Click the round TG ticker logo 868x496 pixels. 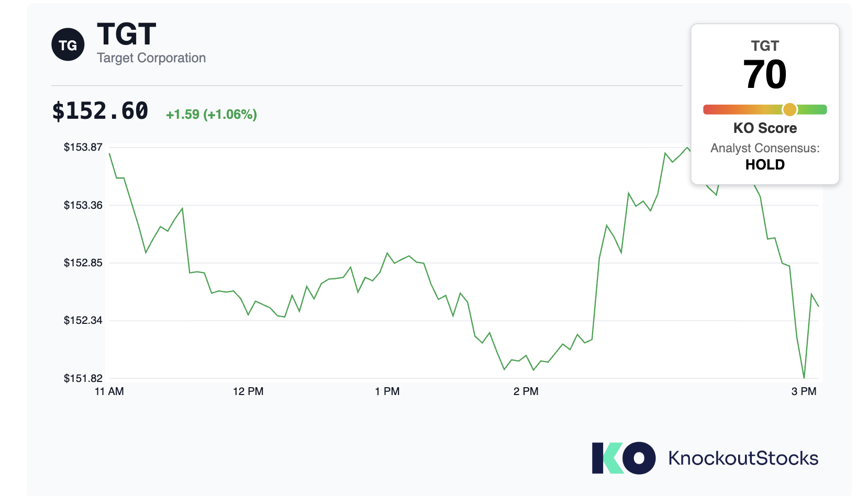click(68, 44)
